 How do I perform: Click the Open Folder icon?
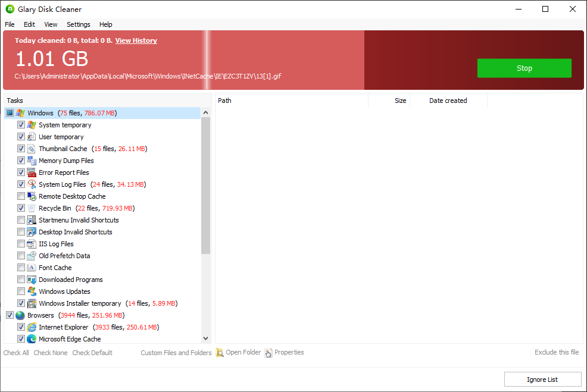coord(220,352)
